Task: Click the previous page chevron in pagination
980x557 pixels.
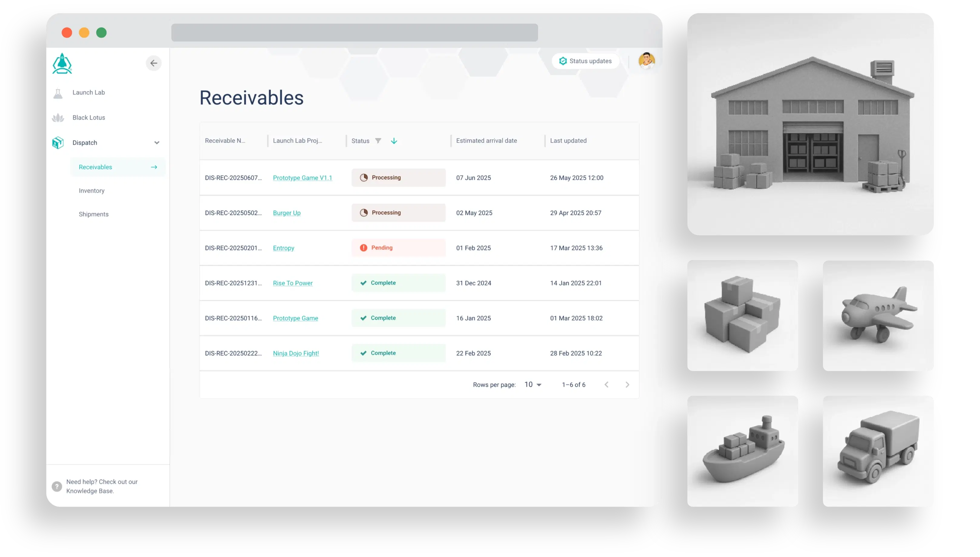Action: [x=607, y=384]
